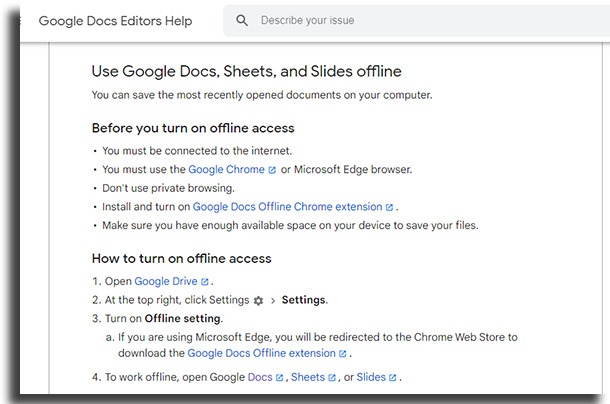Click the 'If you are using Microsoft Edge' sub-step text
610x404 pixels.
tap(318, 345)
